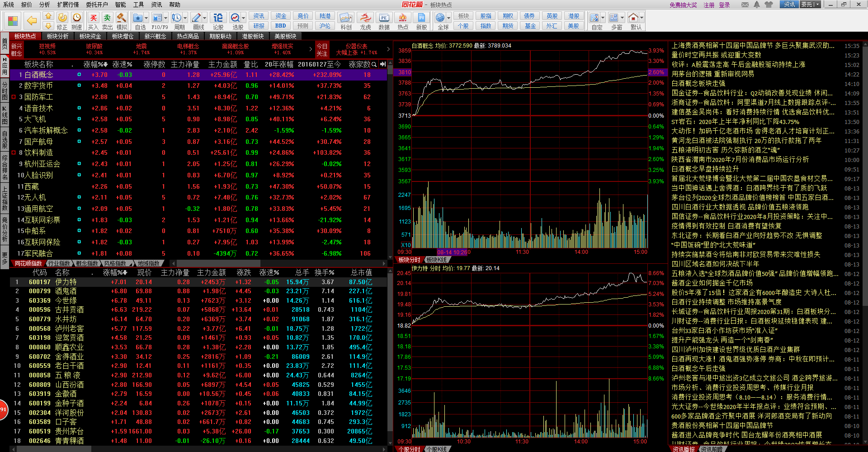Toggle the green marker on 语音技术 row
Image resolution: width=868 pixels, height=452 pixels.
click(x=79, y=108)
